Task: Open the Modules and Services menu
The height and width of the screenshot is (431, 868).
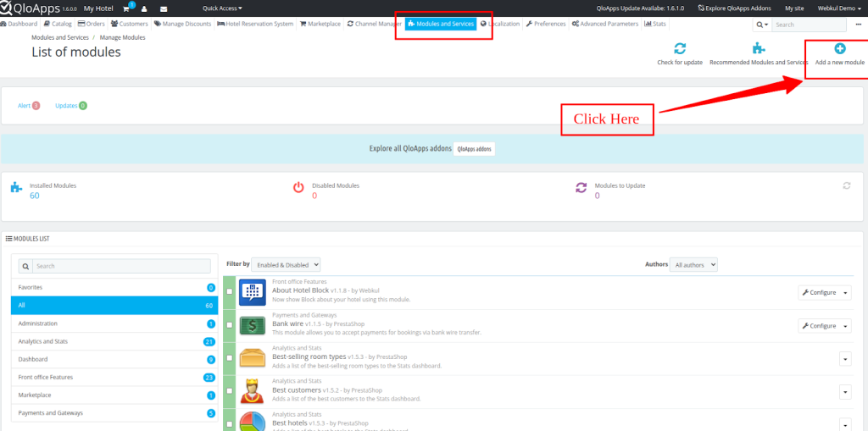Action: [x=441, y=24]
